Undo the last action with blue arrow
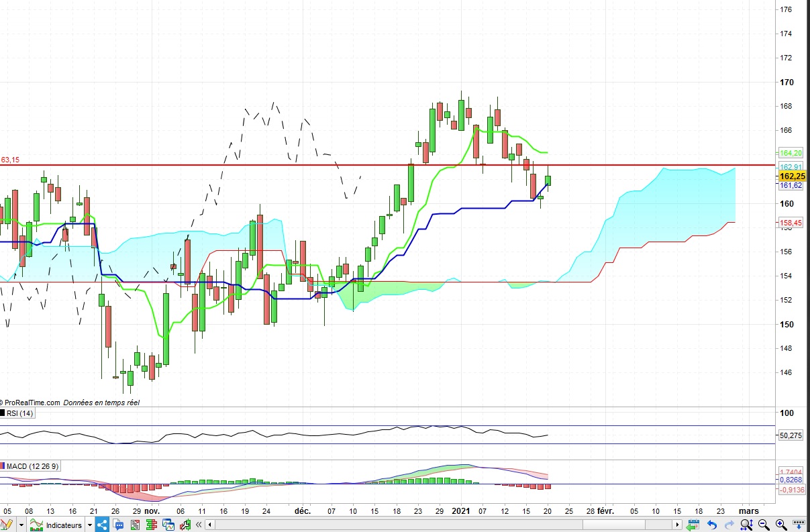Screen dimensions: 810x532 coord(712,525)
